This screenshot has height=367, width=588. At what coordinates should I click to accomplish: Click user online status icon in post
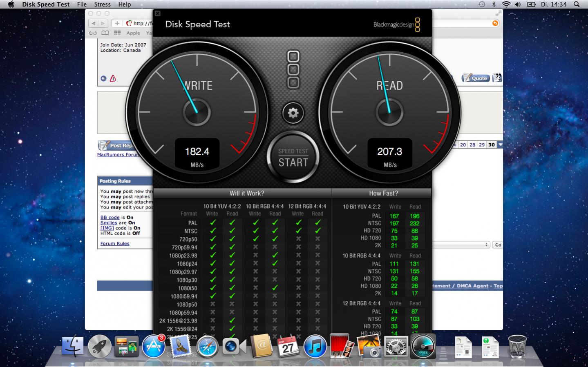(103, 78)
